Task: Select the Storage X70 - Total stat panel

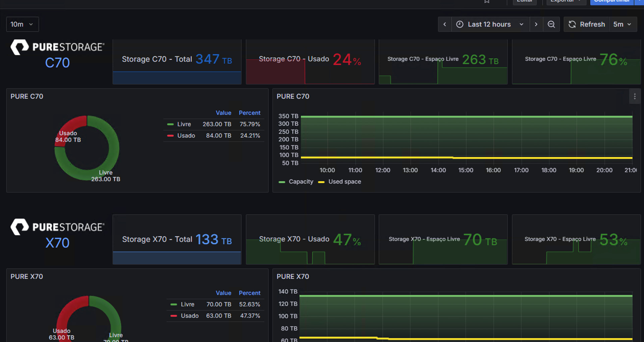Action: (177, 239)
